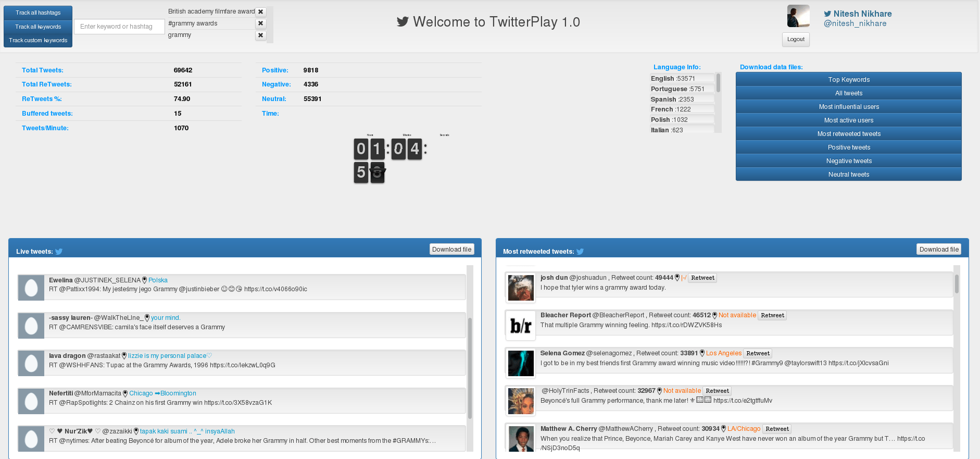Open the LA/Chicago location link
This screenshot has height=459, width=980.
pyautogui.click(x=744, y=429)
